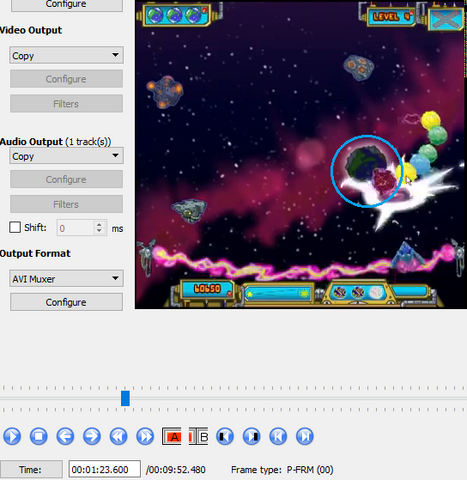This screenshot has height=480, width=467.
Task: Click the Frame type P-FRM (00) text
Action: pyautogui.click(x=282, y=470)
